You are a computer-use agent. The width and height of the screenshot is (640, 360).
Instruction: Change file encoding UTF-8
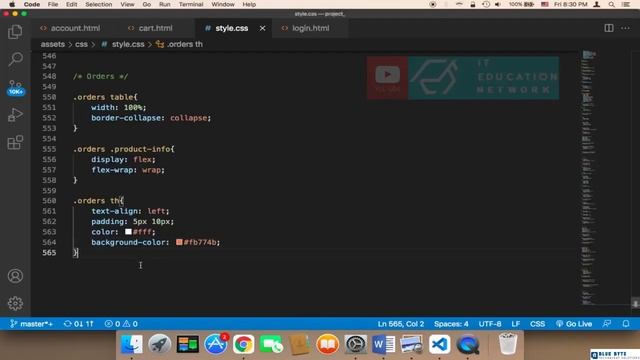(x=490, y=324)
